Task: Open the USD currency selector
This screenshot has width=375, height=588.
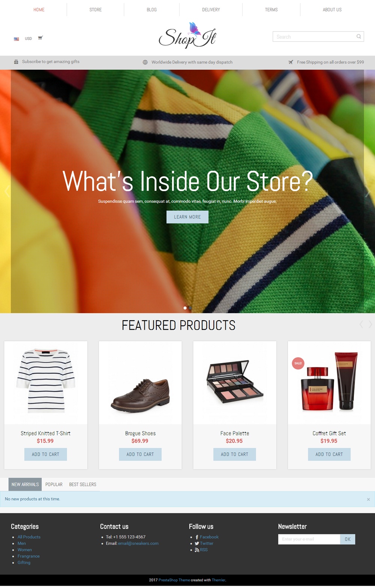Action: tap(28, 39)
